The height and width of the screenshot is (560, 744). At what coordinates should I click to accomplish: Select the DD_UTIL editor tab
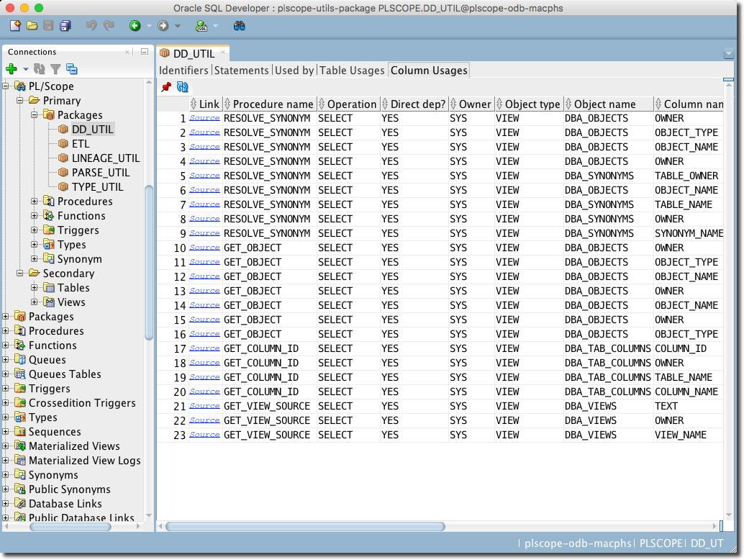pyautogui.click(x=194, y=54)
